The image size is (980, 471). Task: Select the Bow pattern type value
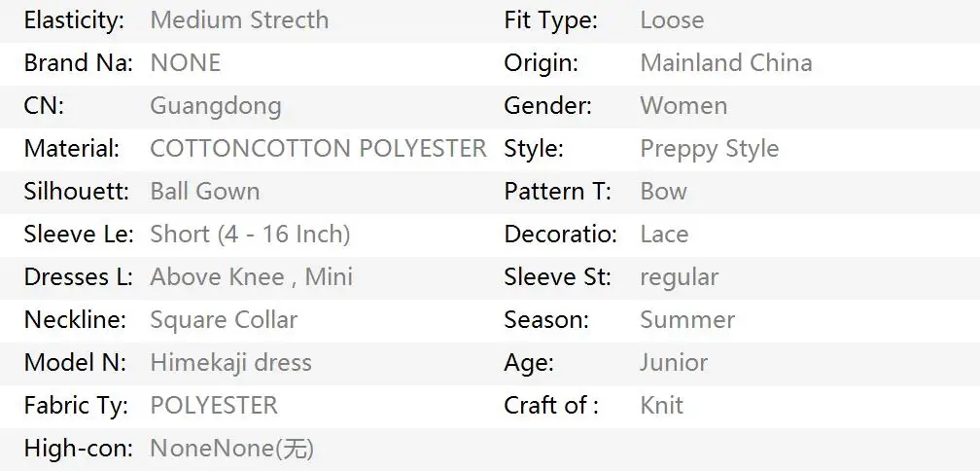pyautogui.click(x=663, y=191)
